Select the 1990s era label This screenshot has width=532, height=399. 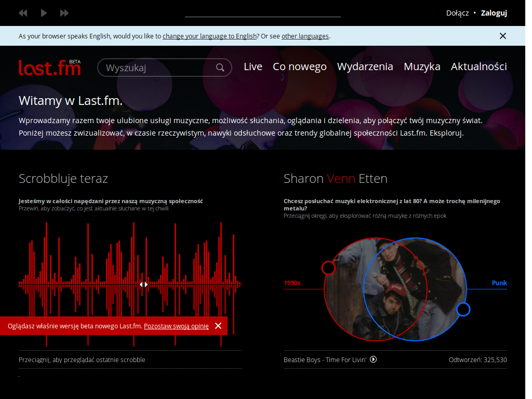click(x=292, y=283)
